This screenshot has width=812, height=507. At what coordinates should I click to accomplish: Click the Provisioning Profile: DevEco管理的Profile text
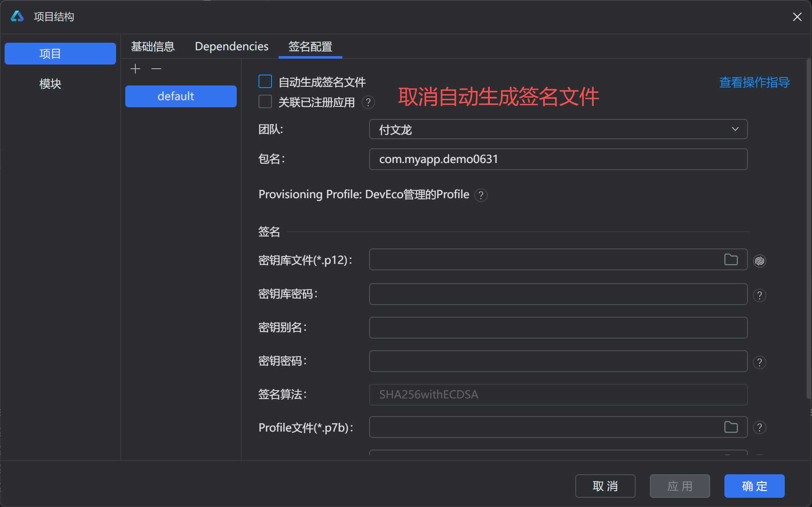[x=364, y=194]
